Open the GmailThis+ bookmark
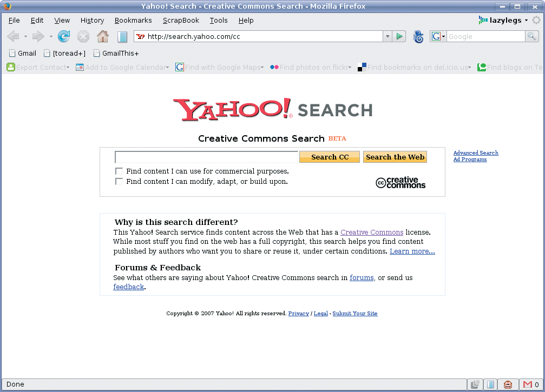 coord(116,53)
